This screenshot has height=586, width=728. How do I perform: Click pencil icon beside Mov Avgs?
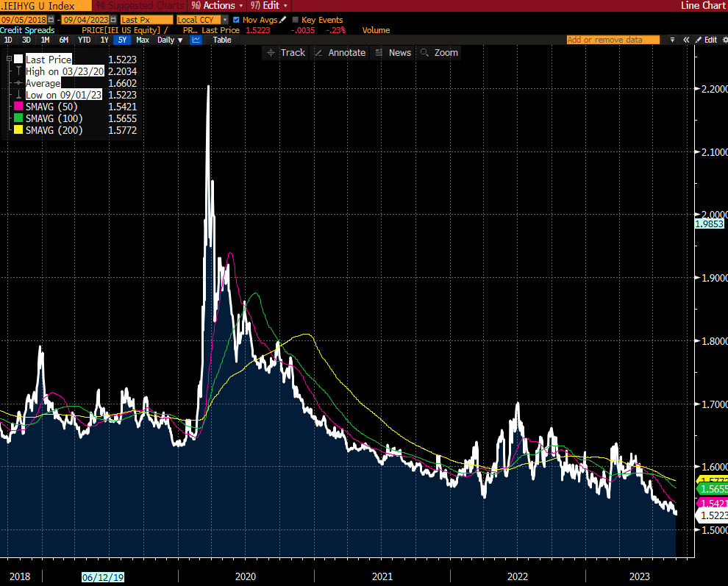point(284,20)
